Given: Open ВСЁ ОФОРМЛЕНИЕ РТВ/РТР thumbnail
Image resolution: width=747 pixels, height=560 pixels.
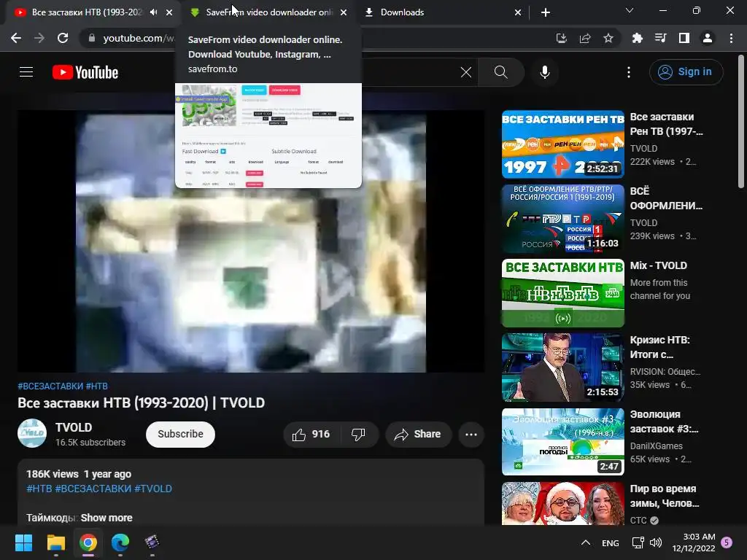Looking at the screenshot, I should (562, 219).
